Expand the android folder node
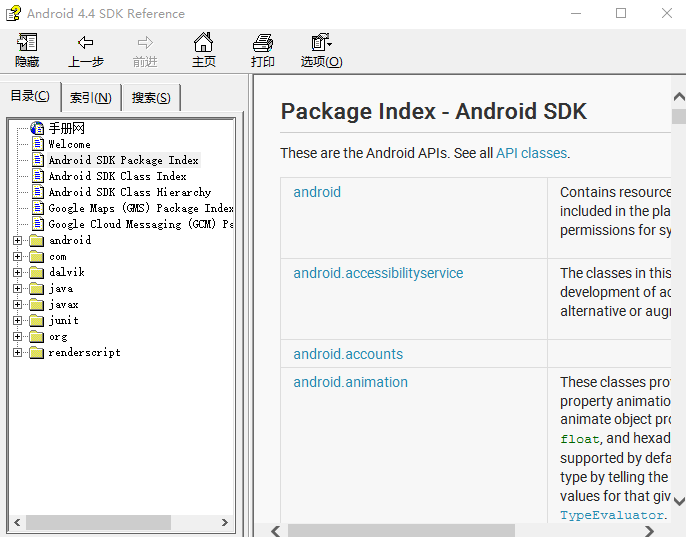The height and width of the screenshot is (537, 686). [17, 240]
